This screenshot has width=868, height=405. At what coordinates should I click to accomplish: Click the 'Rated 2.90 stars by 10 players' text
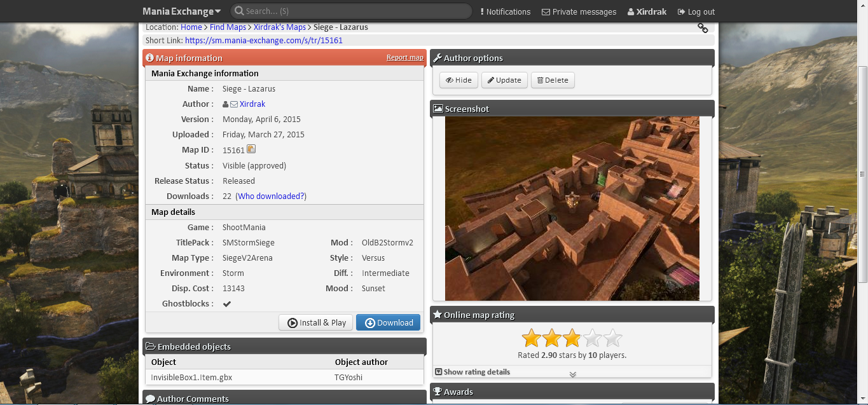[x=572, y=355]
